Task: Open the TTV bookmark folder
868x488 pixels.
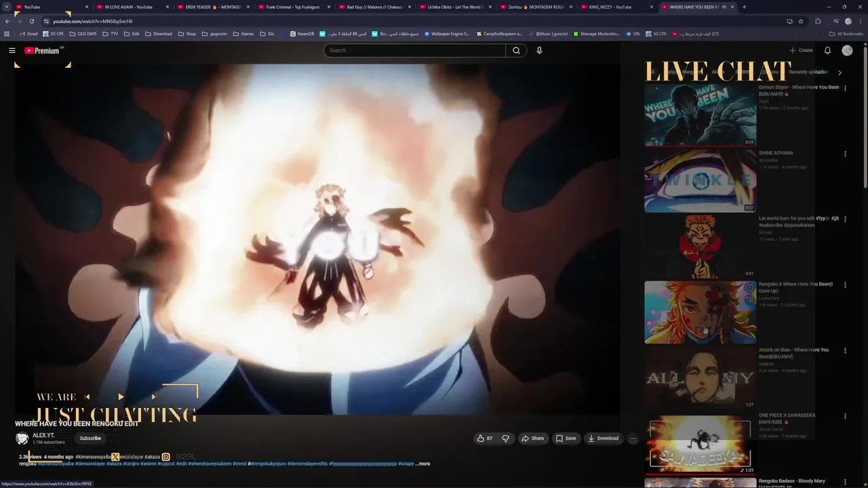Action: point(110,34)
